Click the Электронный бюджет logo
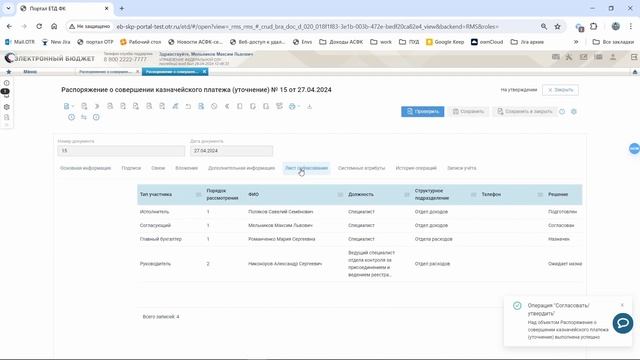Viewport: 640px width, 360px height. (49, 58)
